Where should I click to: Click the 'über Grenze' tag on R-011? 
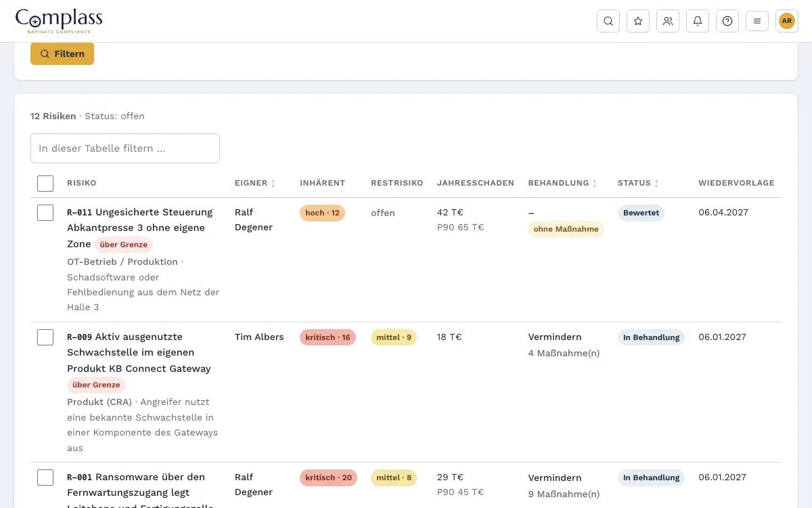[x=124, y=245]
